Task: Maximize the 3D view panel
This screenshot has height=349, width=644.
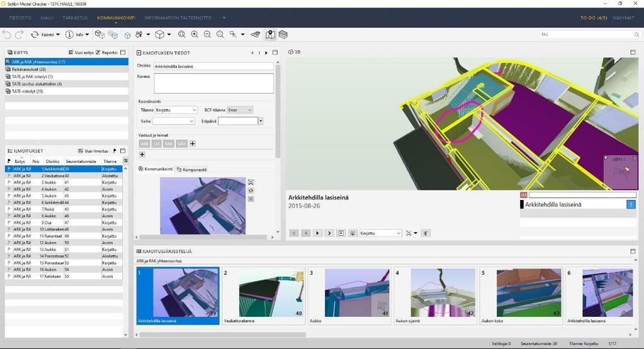Action: point(633,52)
